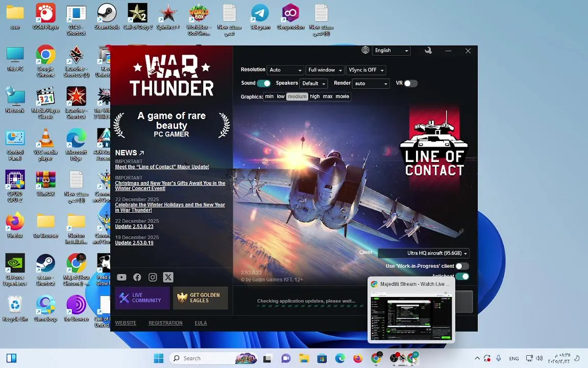Click Firefox icon in the taskbar
Screen dimensions: 588x368
tap(358, 358)
